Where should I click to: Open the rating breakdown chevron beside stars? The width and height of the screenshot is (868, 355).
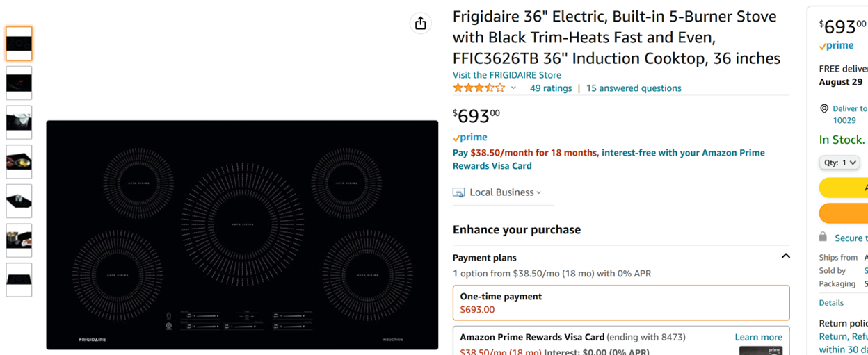(x=513, y=88)
